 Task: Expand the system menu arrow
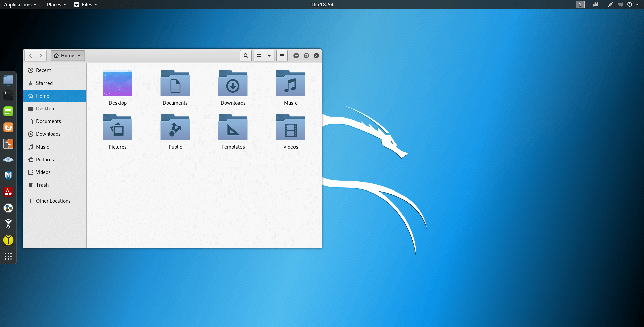[637, 4]
